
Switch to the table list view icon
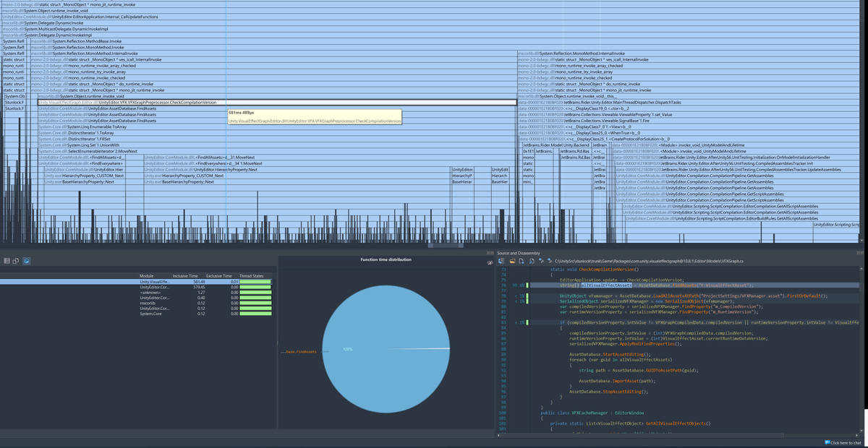(7, 261)
